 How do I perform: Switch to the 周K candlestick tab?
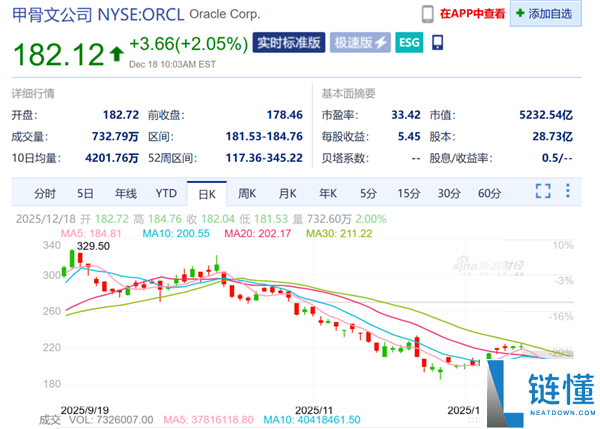(x=246, y=192)
